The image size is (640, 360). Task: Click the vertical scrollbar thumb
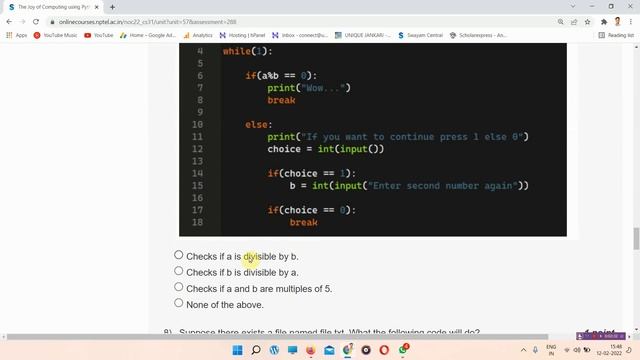point(636,238)
